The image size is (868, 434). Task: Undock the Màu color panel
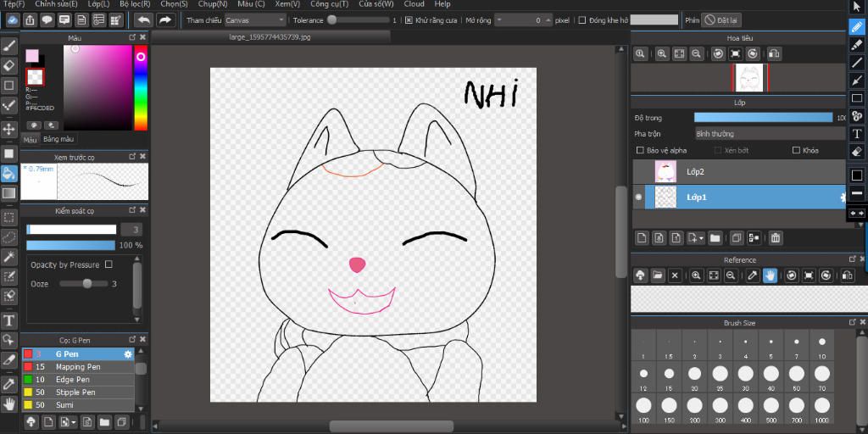click(132, 37)
